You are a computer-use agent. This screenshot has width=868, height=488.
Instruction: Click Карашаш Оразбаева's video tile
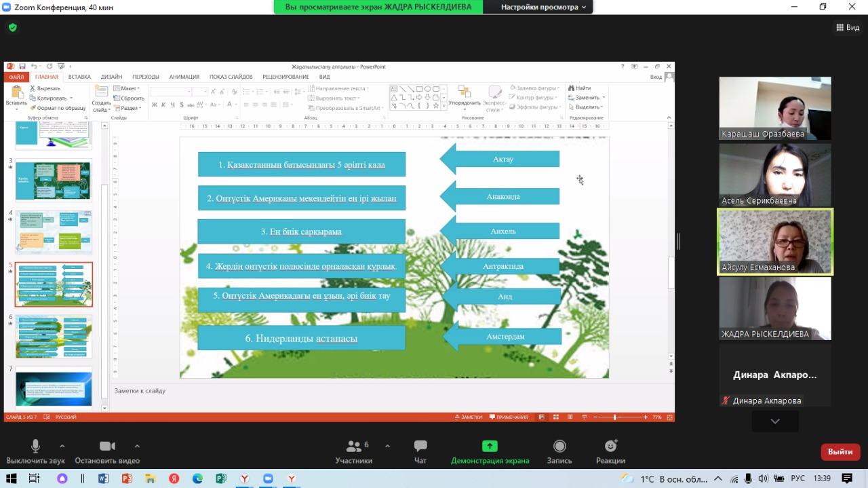[775, 108]
